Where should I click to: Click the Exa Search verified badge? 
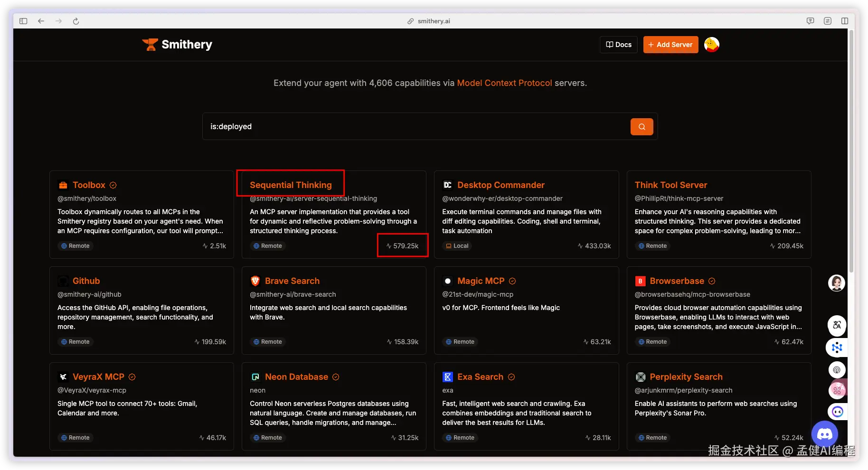tap(511, 377)
